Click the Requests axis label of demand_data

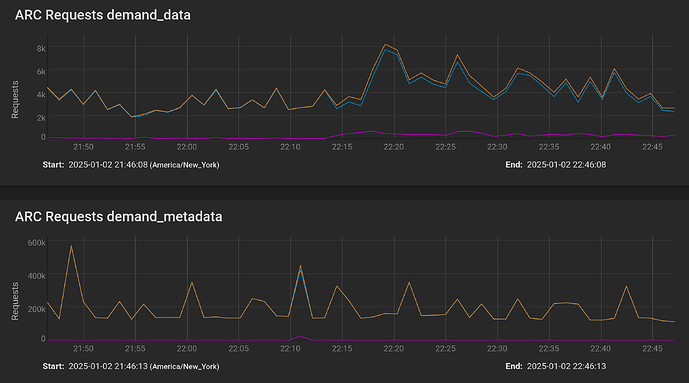pyautogui.click(x=15, y=99)
